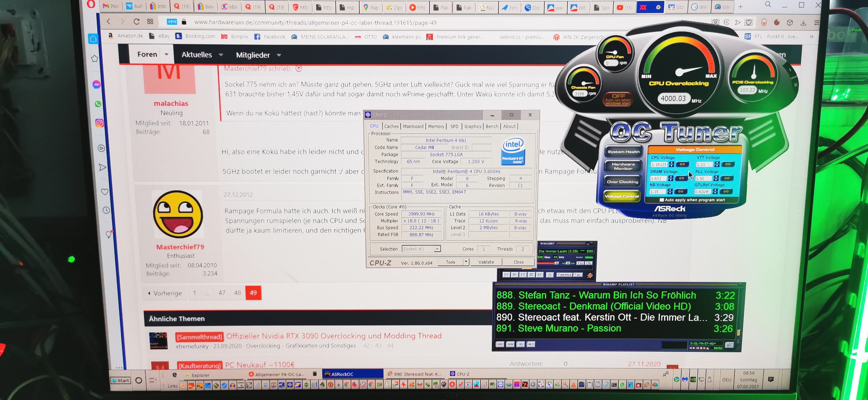868x400 pixels.
Task: Open the history clock in Opera sidebar
Action: [106, 210]
